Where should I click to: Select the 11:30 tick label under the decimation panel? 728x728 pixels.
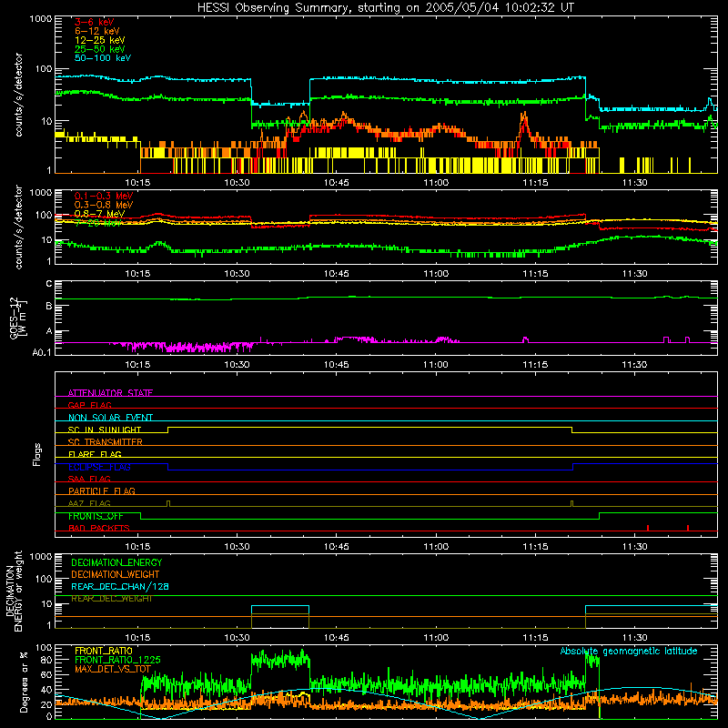tap(634, 638)
